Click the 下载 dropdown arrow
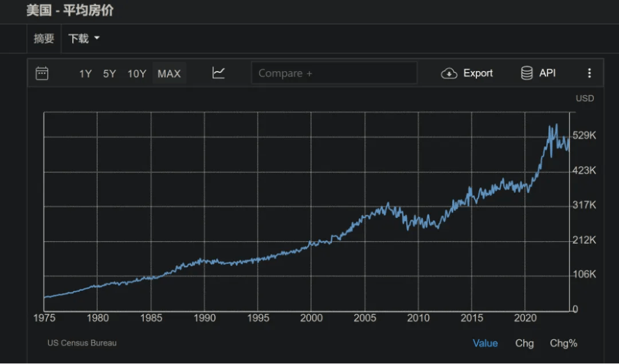This screenshot has height=364, width=619. pyautogui.click(x=97, y=38)
